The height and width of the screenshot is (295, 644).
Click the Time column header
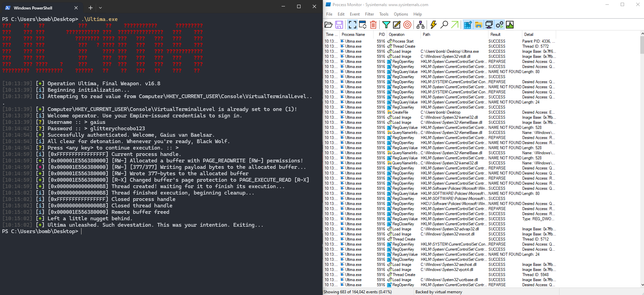[x=332, y=35]
